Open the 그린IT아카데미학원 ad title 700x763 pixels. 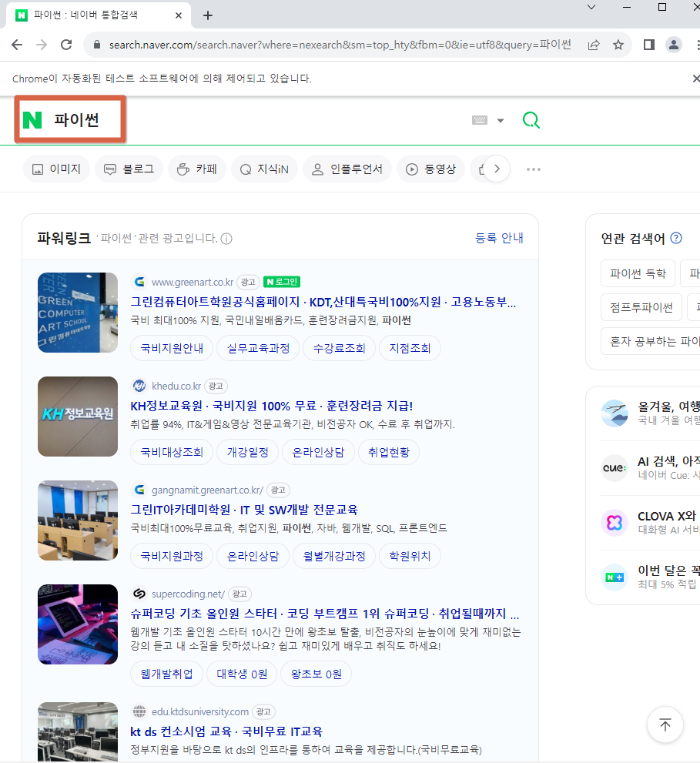pos(244,510)
